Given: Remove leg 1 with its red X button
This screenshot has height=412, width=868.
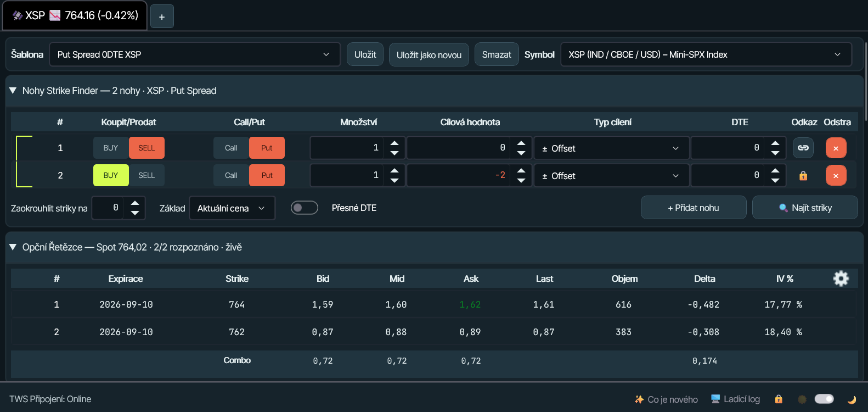Looking at the screenshot, I should (x=836, y=148).
